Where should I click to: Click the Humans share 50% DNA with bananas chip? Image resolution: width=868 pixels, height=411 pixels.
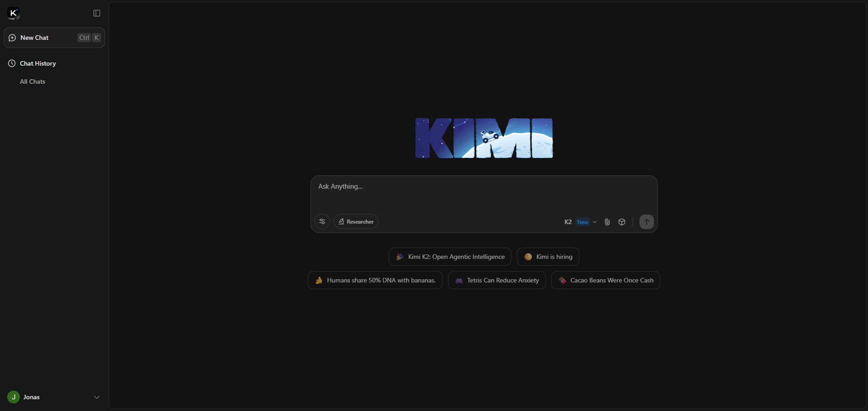tap(375, 280)
